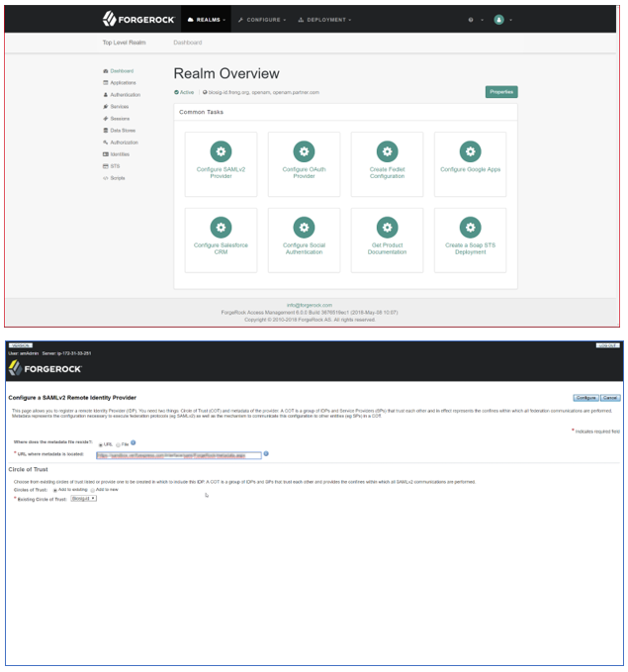Select Applications in the sidebar
The image size is (628, 672).
[x=120, y=83]
